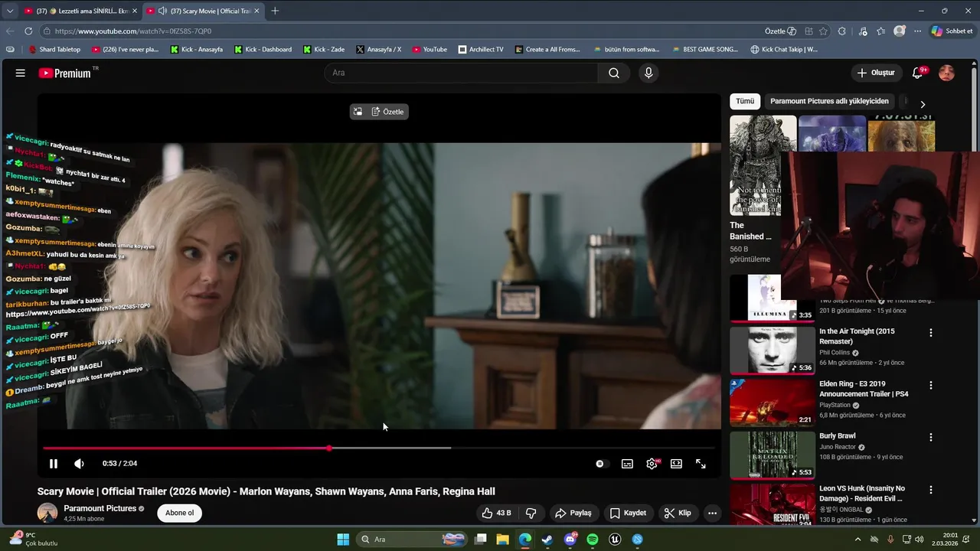Select the Scary Movie browser tab
Image resolution: width=980 pixels, height=551 pixels.
point(203,11)
